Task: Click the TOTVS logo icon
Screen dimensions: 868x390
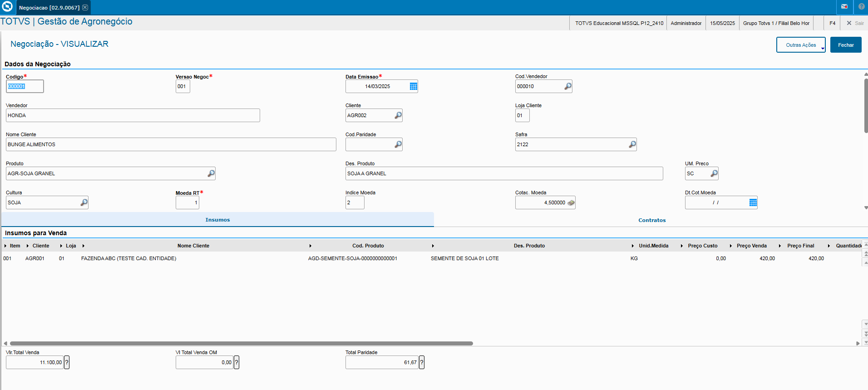Action: coord(7,7)
